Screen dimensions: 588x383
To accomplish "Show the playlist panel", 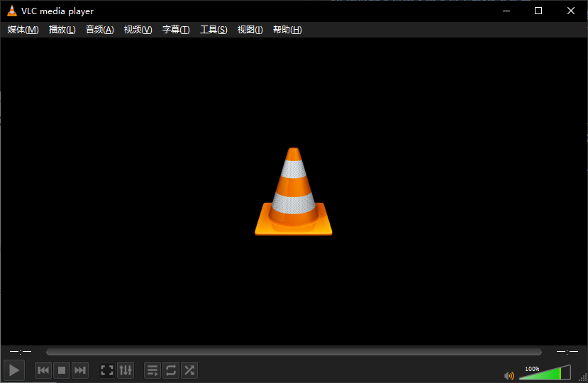I will coord(152,370).
